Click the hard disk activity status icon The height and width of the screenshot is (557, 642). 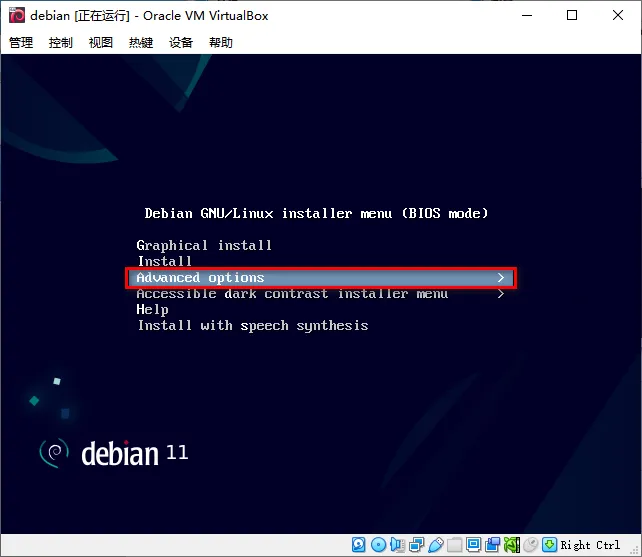[x=359, y=545]
